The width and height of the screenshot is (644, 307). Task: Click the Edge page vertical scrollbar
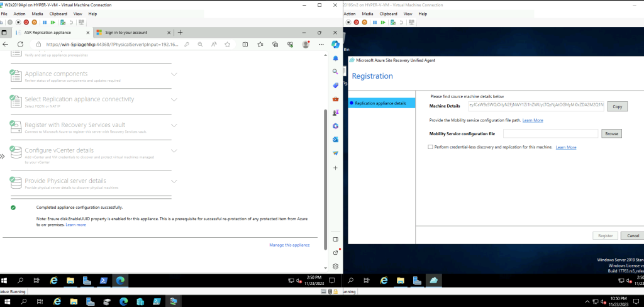pyautogui.click(x=326, y=179)
